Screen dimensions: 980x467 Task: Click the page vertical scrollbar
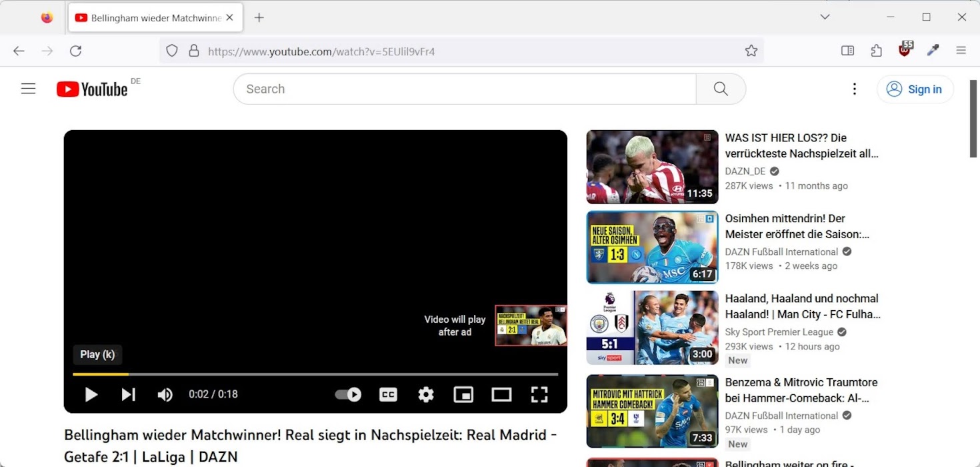click(973, 119)
